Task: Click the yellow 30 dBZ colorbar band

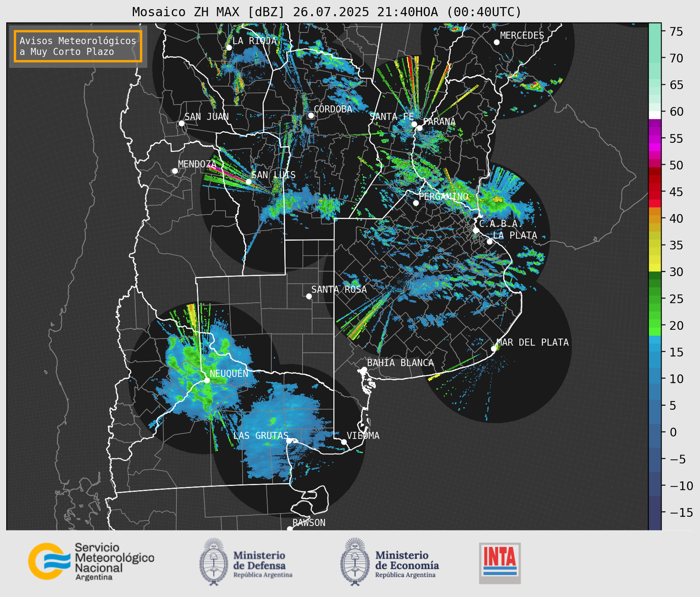Action: point(655,268)
